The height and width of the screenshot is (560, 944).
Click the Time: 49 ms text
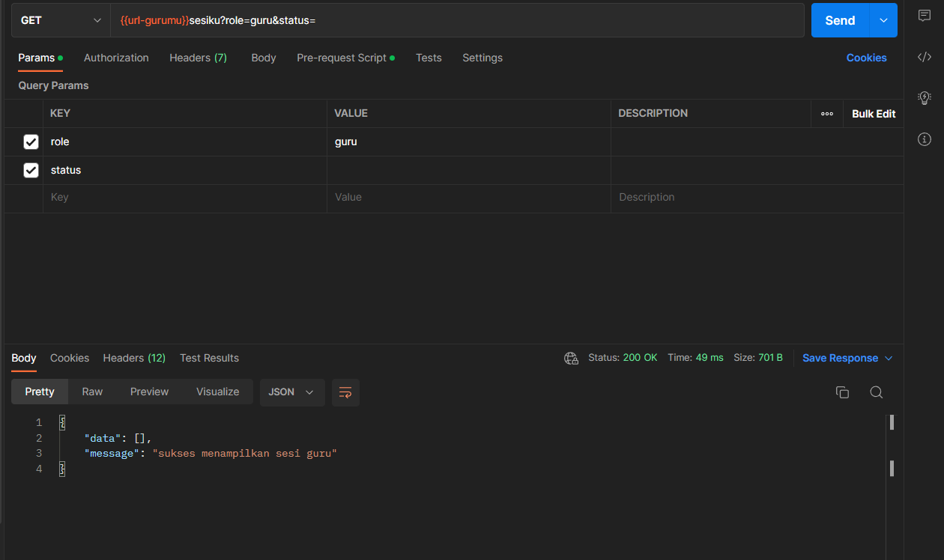coord(695,358)
